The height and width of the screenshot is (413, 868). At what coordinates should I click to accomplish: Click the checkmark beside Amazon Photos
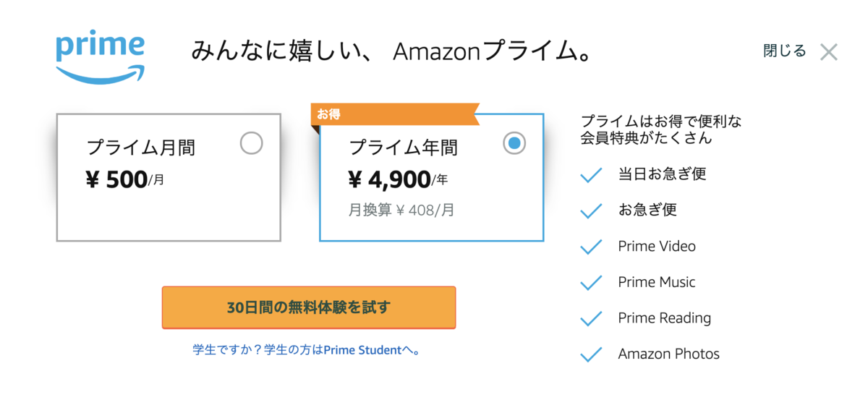point(592,354)
